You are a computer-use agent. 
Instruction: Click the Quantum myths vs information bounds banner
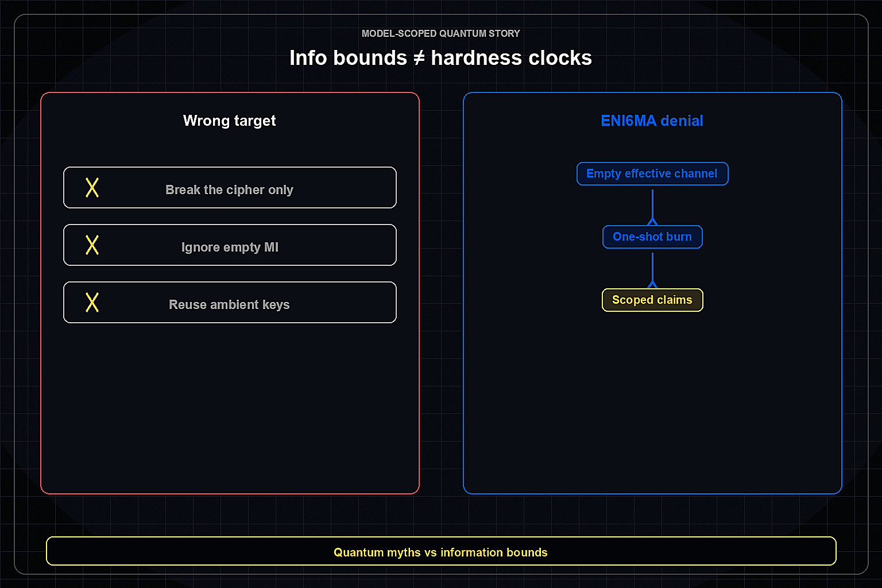pos(441,551)
